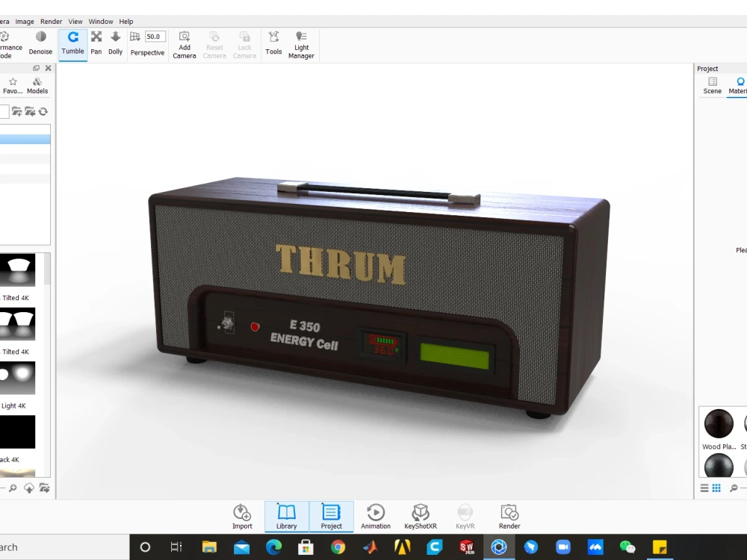Open Task View on taskbar
Image resolution: width=747 pixels, height=560 pixels.
point(176,547)
